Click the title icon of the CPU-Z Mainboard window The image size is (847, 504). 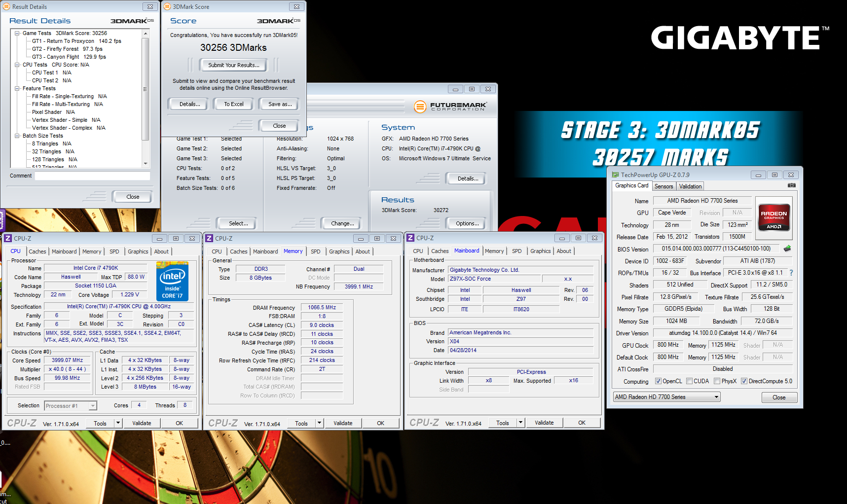click(410, 238)
